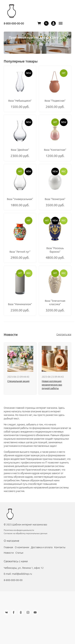Open YouTube social icon
This screenshot has width=75, height=644.
pyautogui.click(x=35, y=612)
